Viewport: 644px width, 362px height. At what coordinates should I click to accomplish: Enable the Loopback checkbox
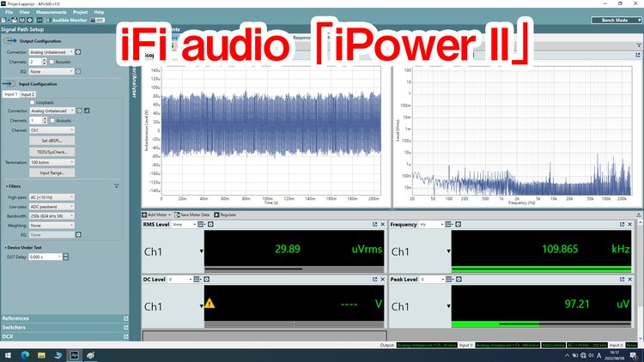pyautogui.click(x=32, y=102)
